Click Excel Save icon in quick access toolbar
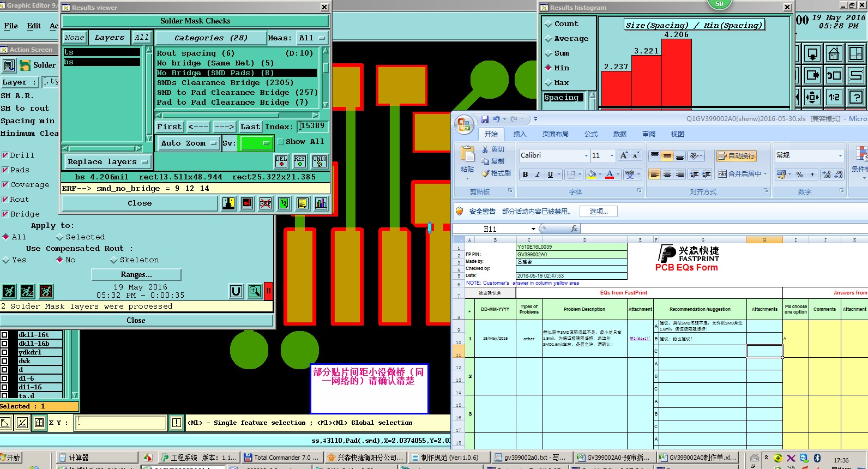This screenshot has height=469, width=868. tap(484, 119)
